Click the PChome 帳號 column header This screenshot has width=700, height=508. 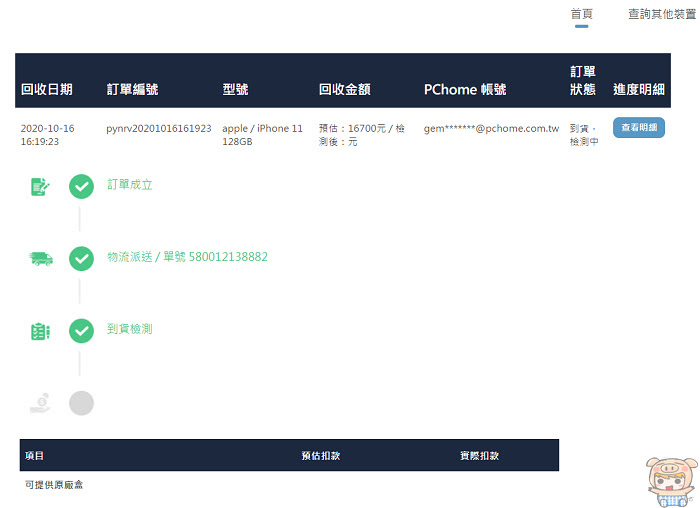pos(465,90)
